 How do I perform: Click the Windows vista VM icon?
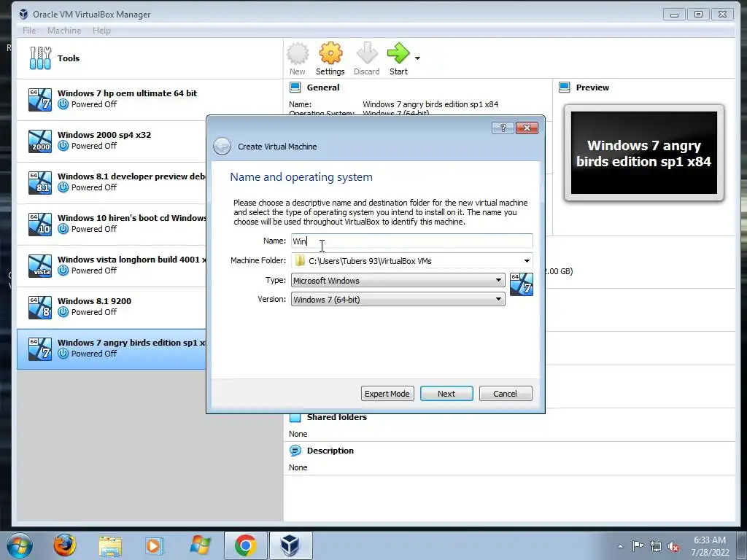[40, 265]
